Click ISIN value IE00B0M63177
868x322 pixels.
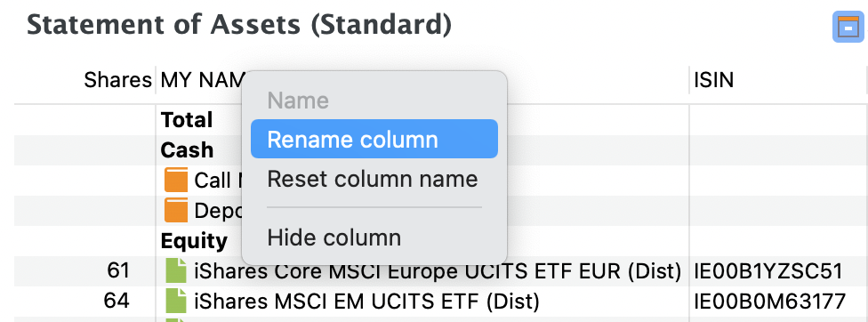(769, 301)
